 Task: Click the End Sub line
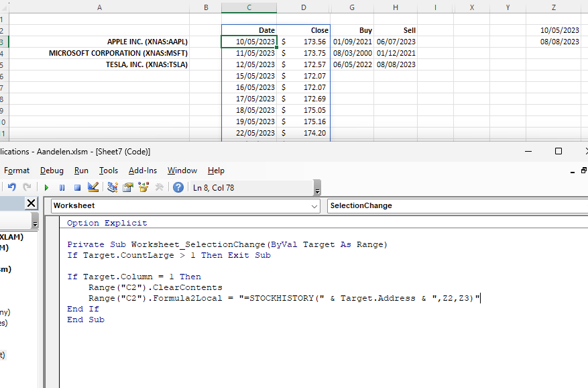pos(86,320)
